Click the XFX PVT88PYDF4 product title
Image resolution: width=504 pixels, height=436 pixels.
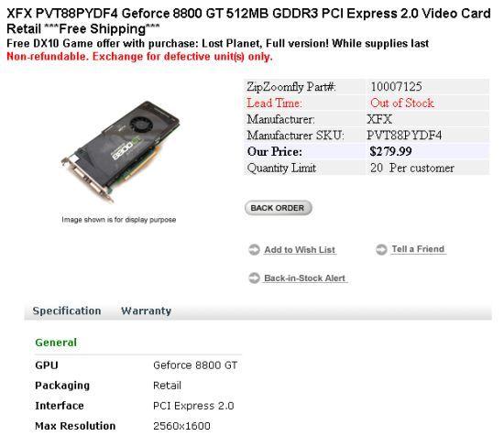tap(248, 21)
